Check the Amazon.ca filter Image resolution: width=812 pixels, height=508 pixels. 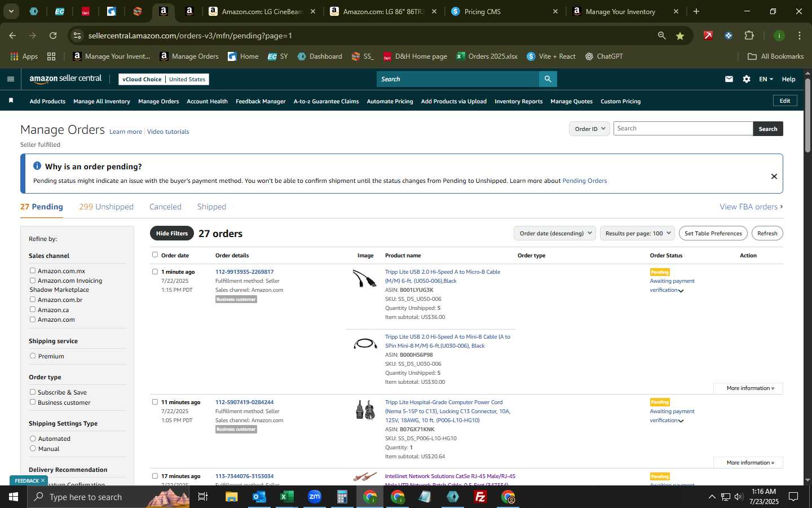[33, 309]
